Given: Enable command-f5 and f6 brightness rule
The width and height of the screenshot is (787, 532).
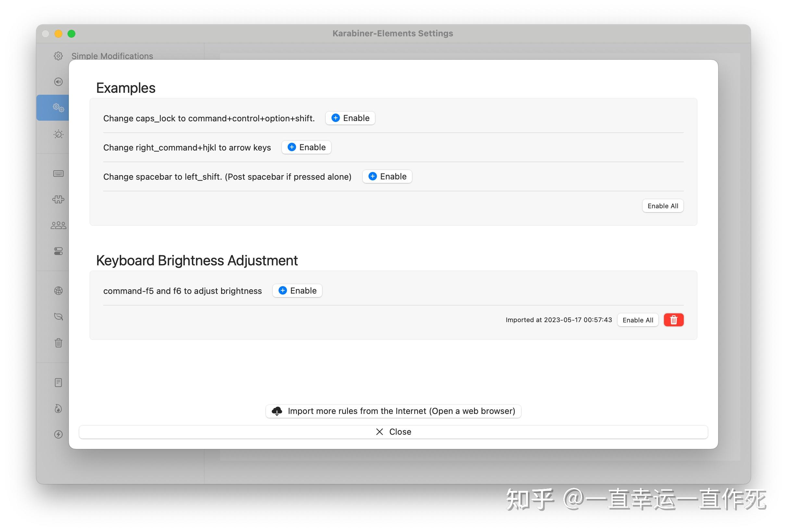Looking at the screenshot, I should (x=297, y=291).
